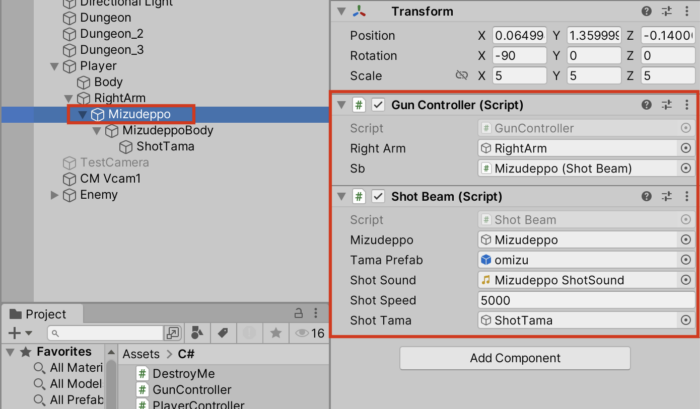Lock the Project panel with padlock icon
The image size is (700, 409).
[298, 313]
